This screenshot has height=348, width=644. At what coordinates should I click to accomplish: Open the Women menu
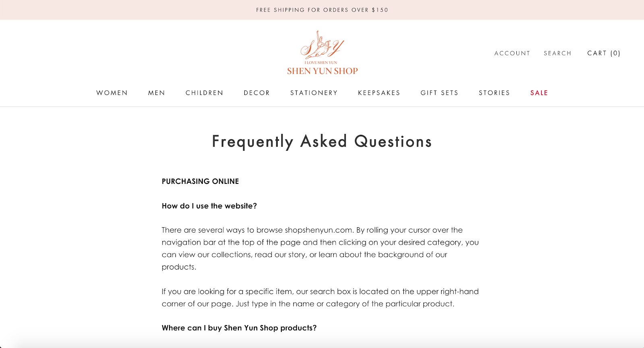[112, 93]
